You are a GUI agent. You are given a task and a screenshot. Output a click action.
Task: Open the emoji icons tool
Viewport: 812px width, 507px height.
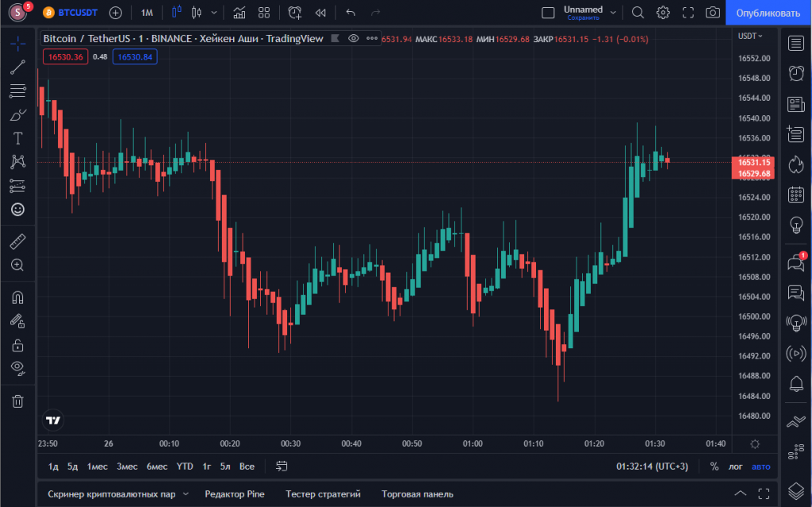tap(17, 209)
